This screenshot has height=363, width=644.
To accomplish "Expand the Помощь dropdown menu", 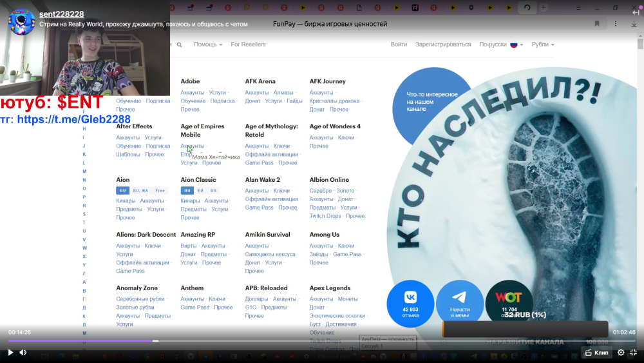I will coord(208,44).
